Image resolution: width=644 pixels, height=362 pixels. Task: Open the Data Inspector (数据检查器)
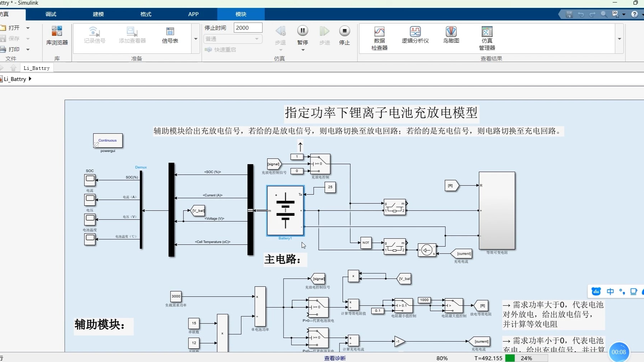pos(379,36)
